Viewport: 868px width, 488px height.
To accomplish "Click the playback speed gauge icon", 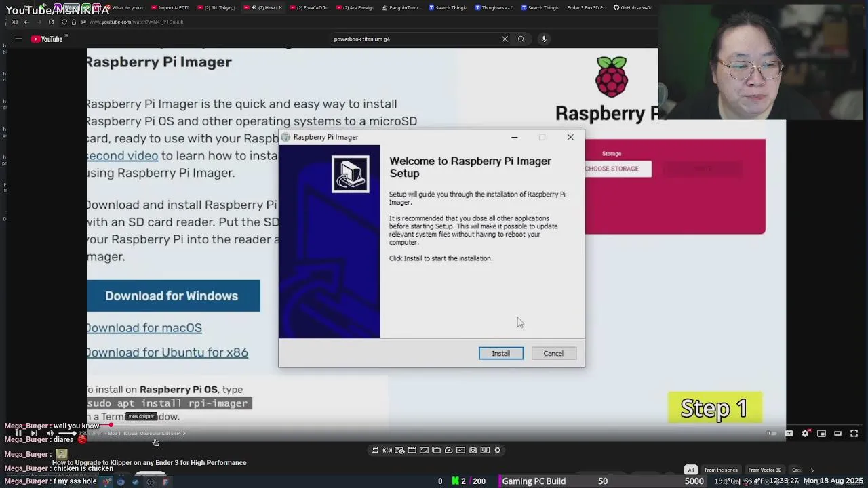I will point(448,450).
